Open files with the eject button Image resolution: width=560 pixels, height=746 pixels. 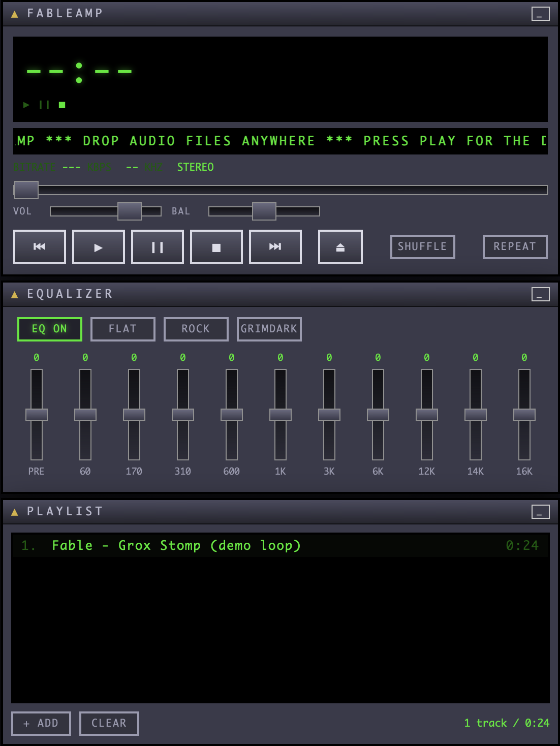[x=340, y=247]
